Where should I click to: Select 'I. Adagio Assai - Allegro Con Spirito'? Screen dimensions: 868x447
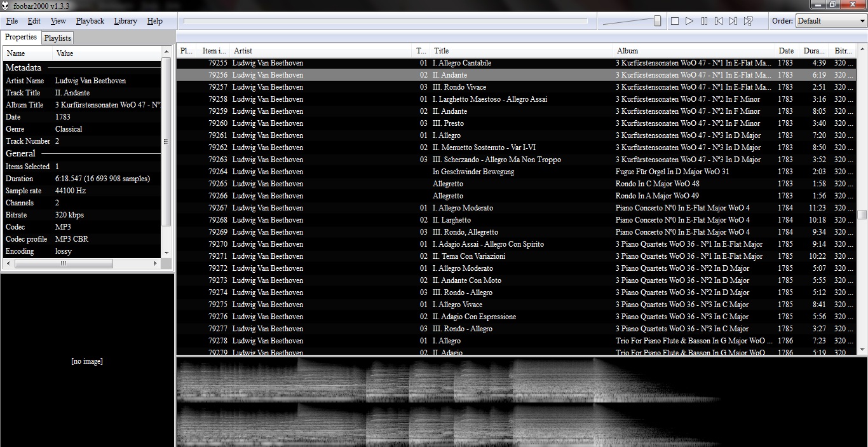coord(516,244)
